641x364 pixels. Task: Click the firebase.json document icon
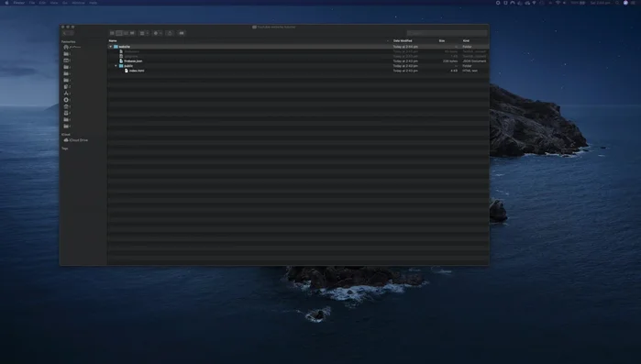(x=121, y=61)
